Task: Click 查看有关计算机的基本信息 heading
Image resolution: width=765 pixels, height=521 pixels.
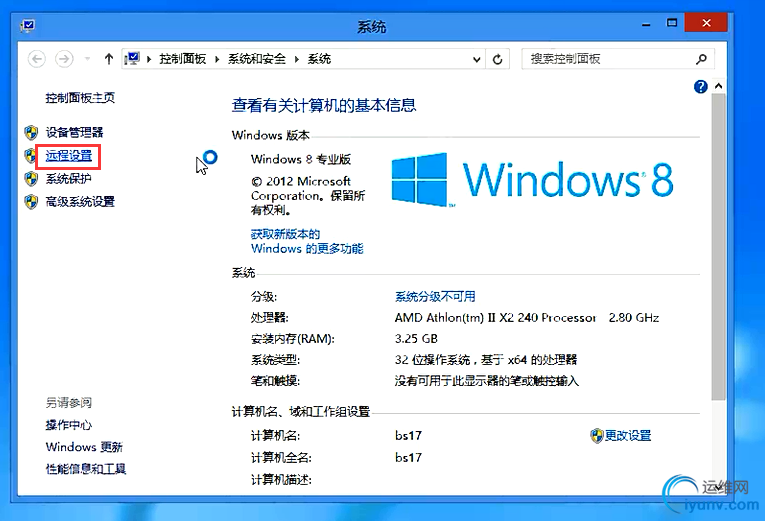Action: pos(324,105)
